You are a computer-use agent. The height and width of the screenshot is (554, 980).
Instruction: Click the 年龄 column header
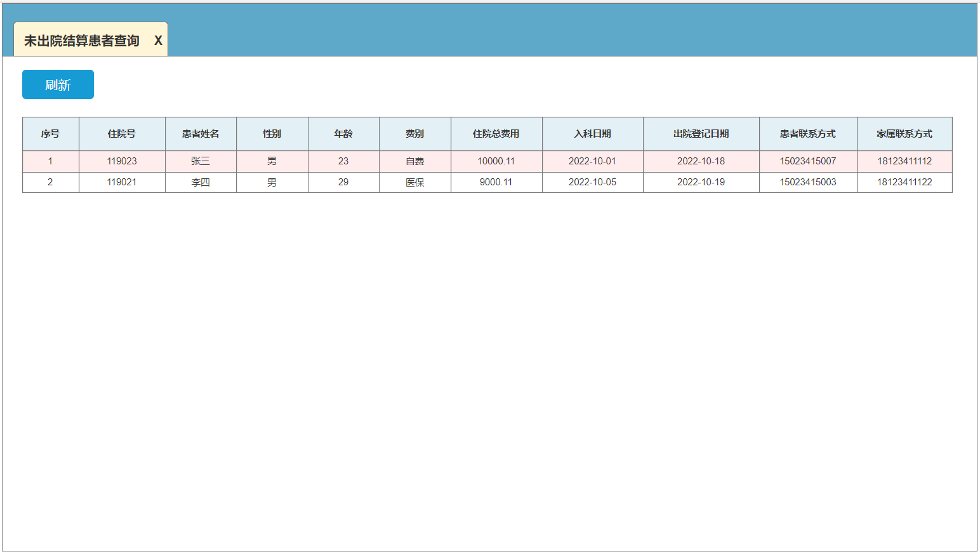(343, 134)
